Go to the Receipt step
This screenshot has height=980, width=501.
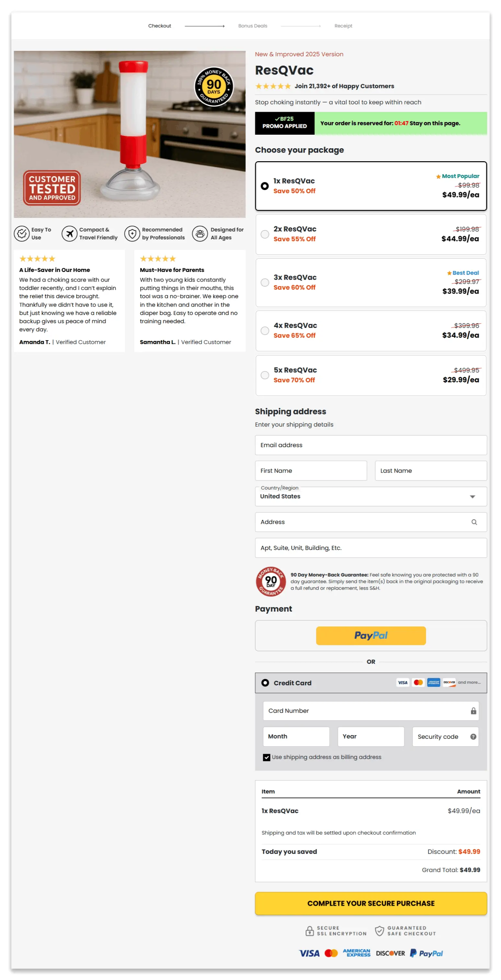click(343, 26)
